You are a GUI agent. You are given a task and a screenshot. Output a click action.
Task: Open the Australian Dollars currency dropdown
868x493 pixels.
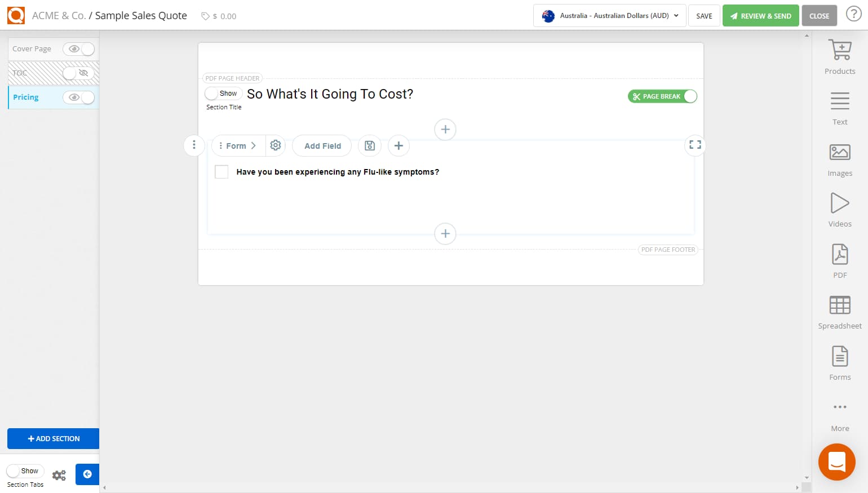609,15
